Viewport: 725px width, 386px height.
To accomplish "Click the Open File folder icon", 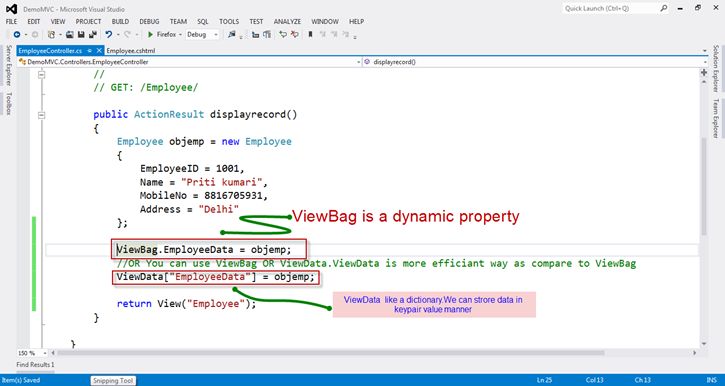I will 69,35.
